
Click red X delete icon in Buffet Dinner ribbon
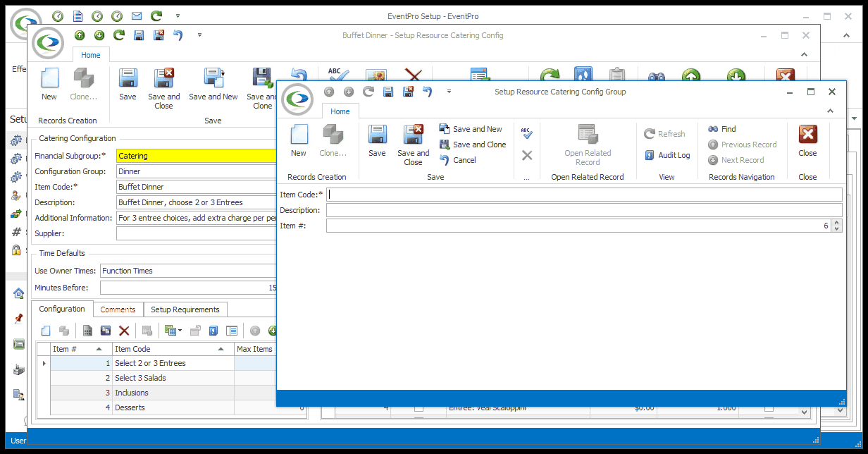click(x=414, y=74)
